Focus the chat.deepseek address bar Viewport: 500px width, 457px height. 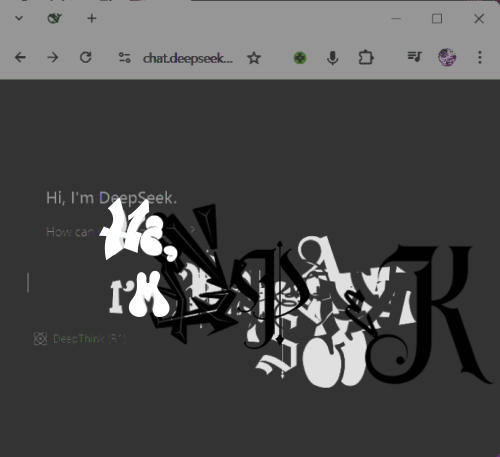click(188, 58)
